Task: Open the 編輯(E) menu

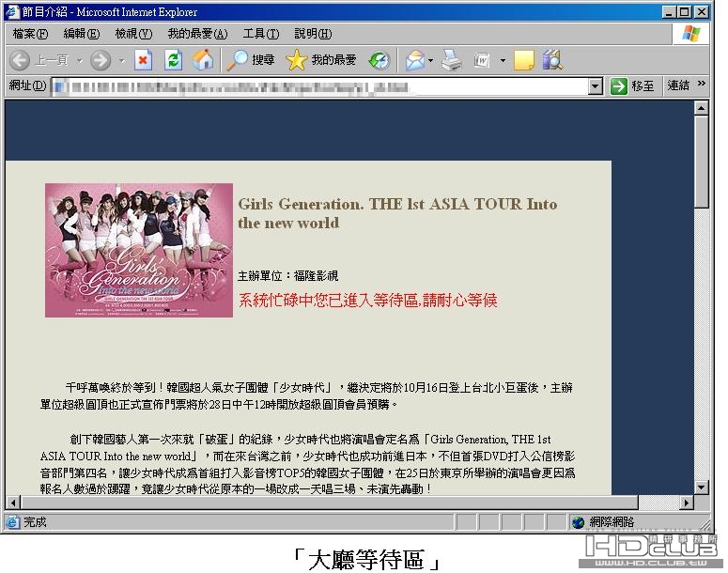Action: 81,34
